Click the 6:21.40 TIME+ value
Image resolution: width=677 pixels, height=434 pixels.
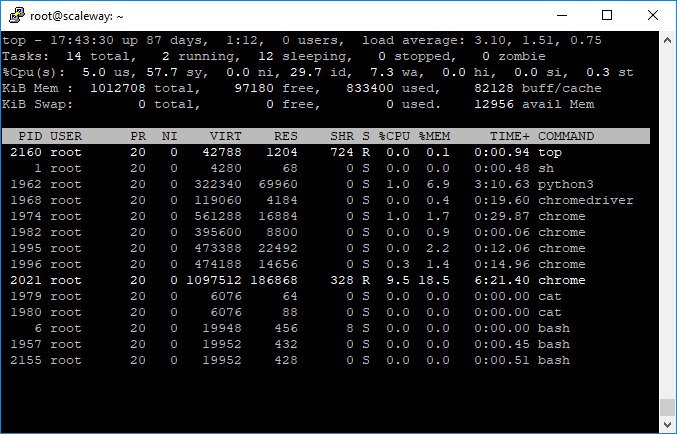pos(502,280)
